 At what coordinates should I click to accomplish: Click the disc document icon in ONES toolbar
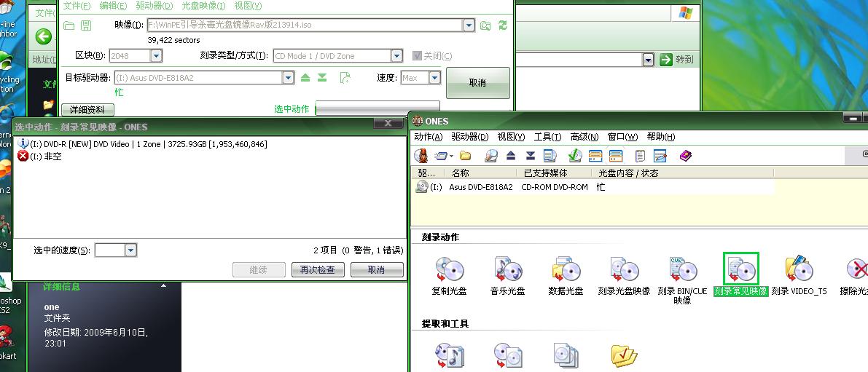[550, 156]
